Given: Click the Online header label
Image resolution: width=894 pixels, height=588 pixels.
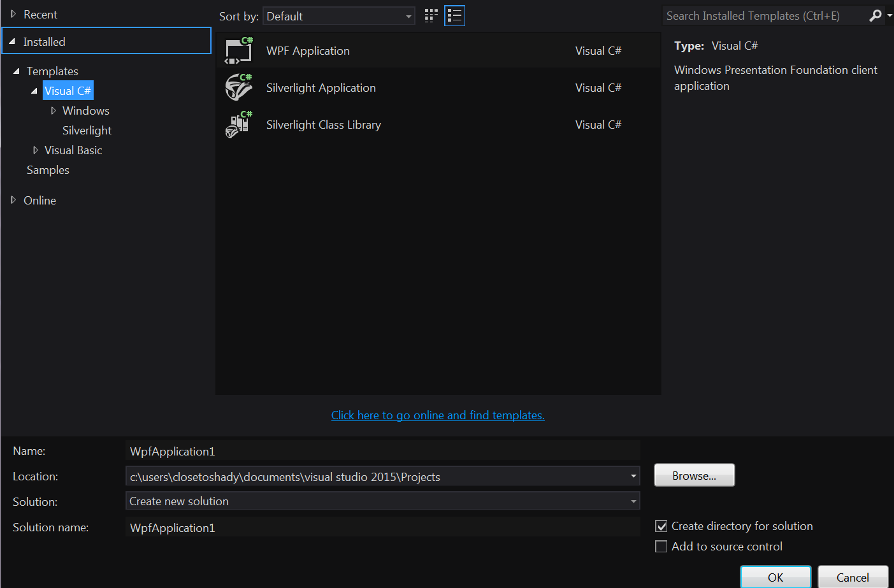Looking at the screenshot, I should (x=40, y=201).
